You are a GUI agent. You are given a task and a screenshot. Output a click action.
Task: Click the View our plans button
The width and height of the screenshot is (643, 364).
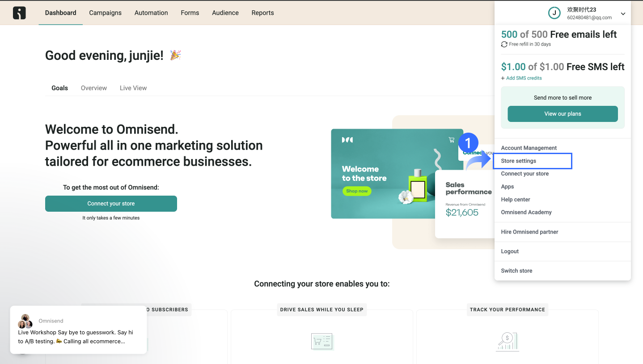[563, 114]
